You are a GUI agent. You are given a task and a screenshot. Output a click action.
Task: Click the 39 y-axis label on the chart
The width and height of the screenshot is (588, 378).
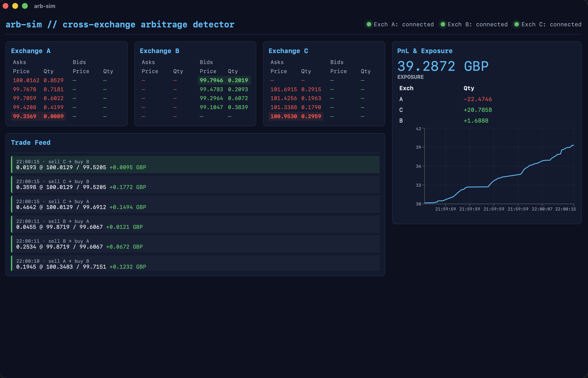[x=418, y=147]
